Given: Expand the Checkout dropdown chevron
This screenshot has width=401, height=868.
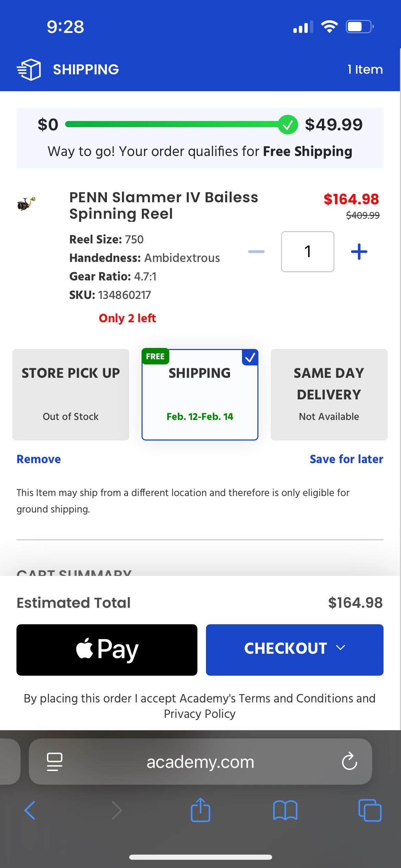Looking at the screenshot, I should 340,648.
